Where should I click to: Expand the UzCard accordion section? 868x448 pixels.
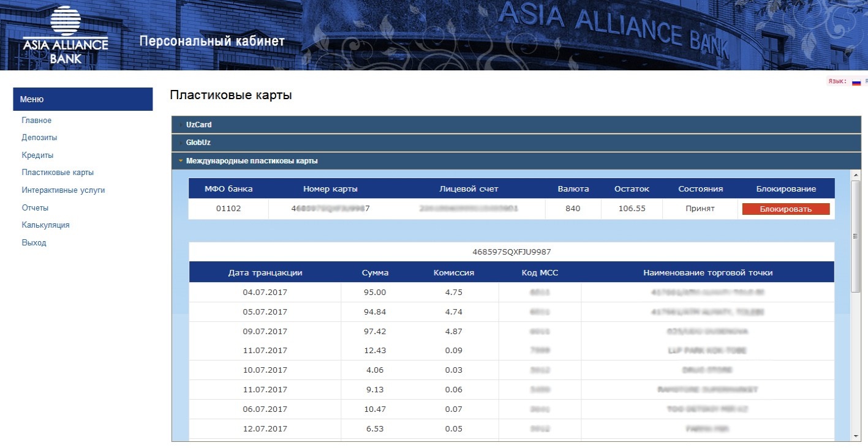click(516, 125)
